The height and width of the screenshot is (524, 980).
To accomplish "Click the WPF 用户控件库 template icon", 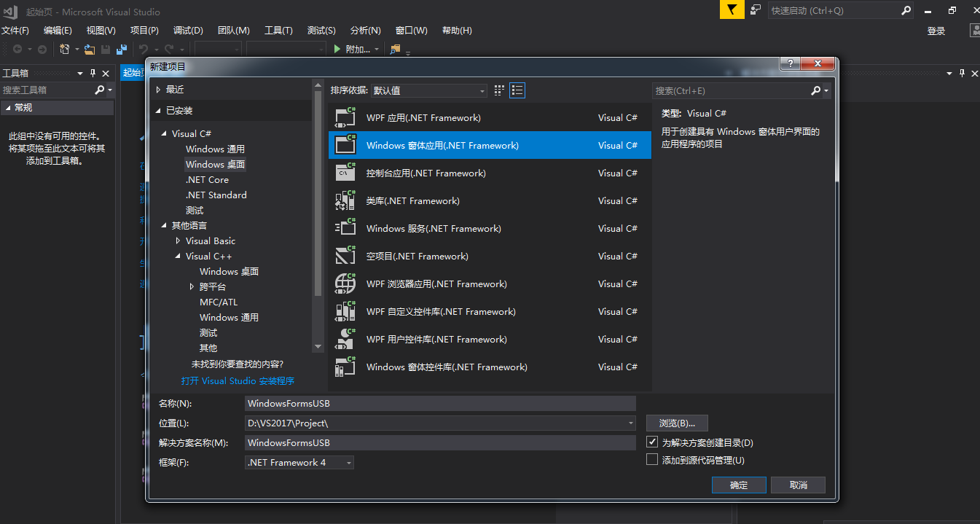I will click(x=345, y=339).
